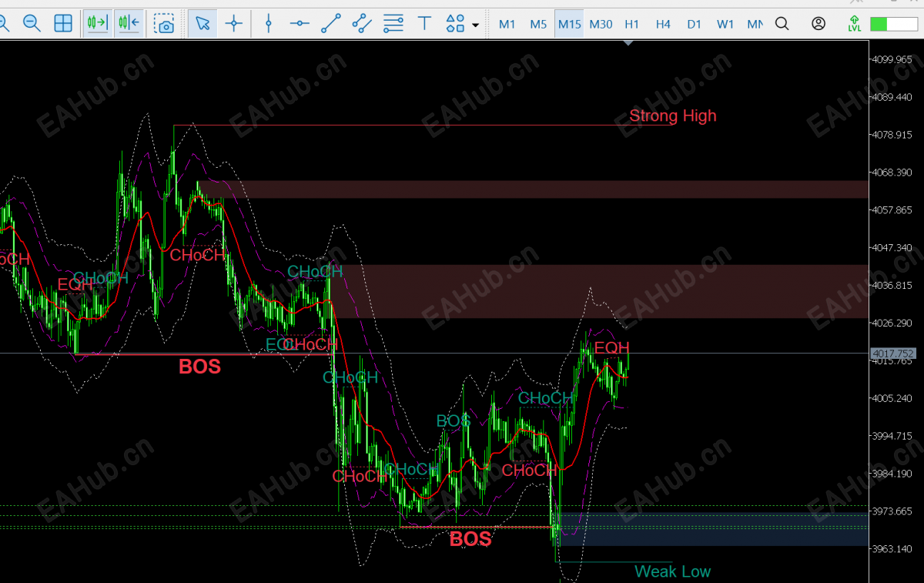Open the search magnifier icon
924x583 pixels.
(x=782, y=24)
